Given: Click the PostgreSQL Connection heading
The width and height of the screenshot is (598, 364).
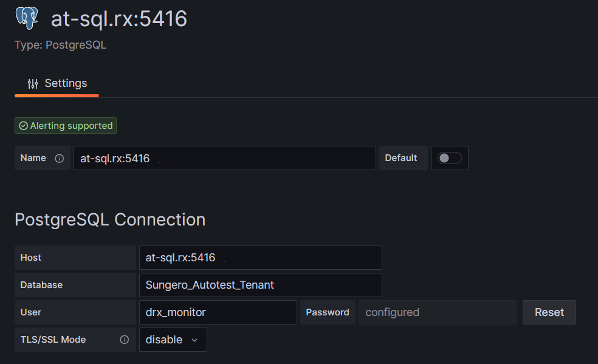Looking at the screenshot, I should click(x=110, y=219).
